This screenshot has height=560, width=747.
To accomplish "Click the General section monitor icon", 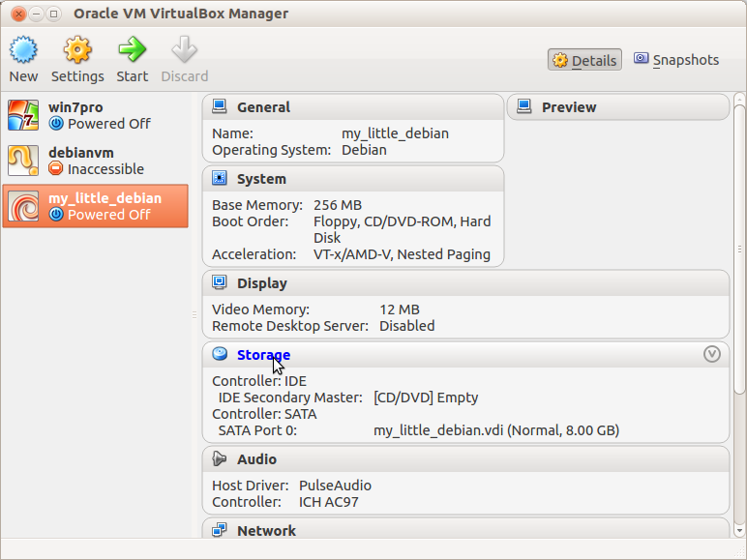I will tap(219, 106).
